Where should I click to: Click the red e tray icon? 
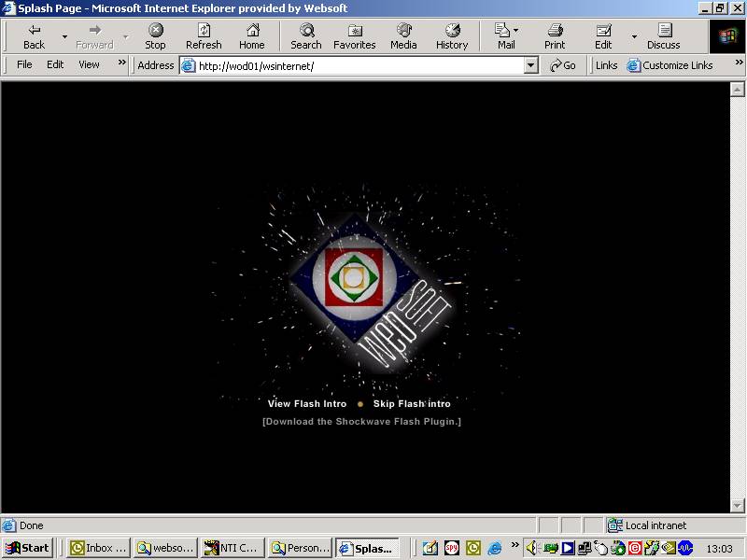click(x=635, y=548)
